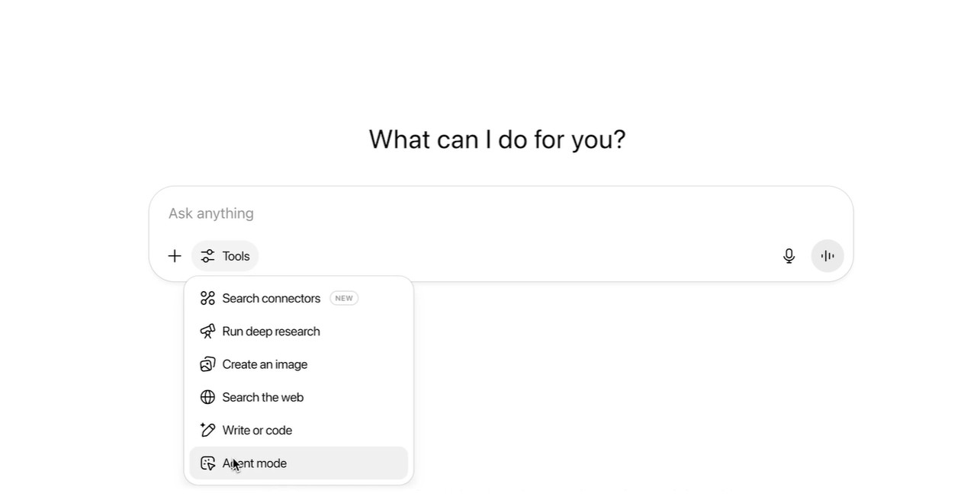Click the NEW badge beside Search connectors
Image resolution: width=980 pixels, height=503 pixels.
[344, 298]
